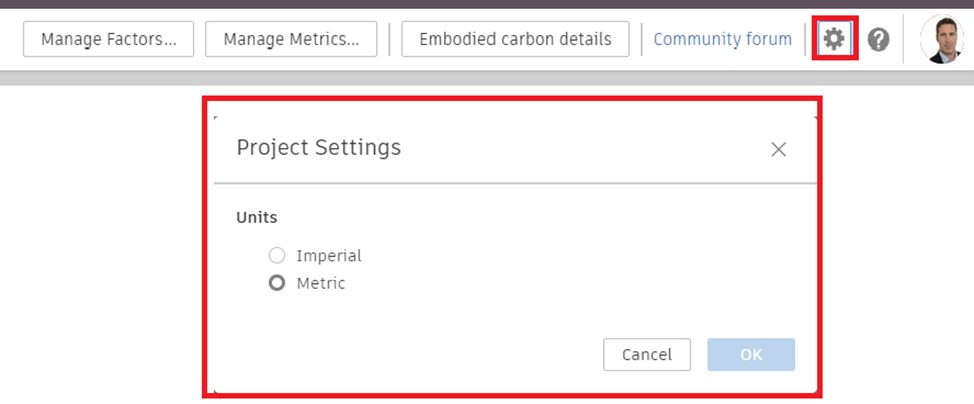974x404 pixels.
Task: Select the Imperial units radio button
Action: tap(277, 256)
